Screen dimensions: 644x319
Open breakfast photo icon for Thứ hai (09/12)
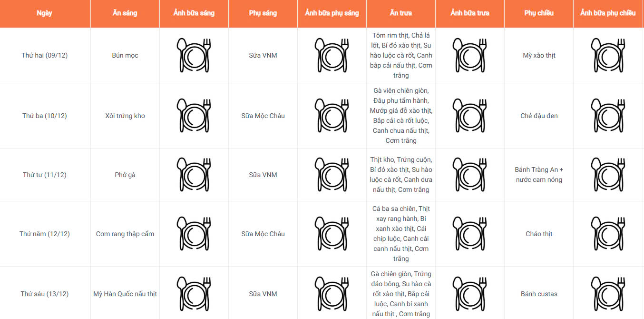point(194,55)
